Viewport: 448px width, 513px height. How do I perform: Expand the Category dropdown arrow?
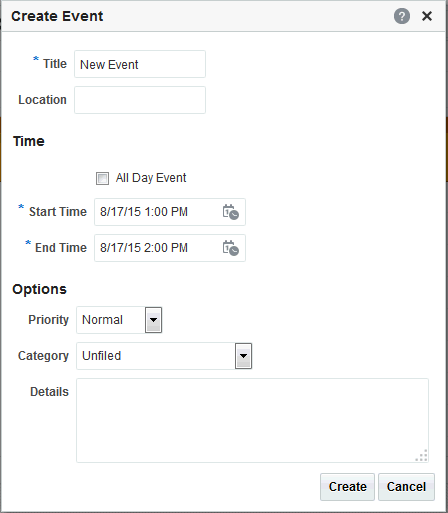pos(244,356)
